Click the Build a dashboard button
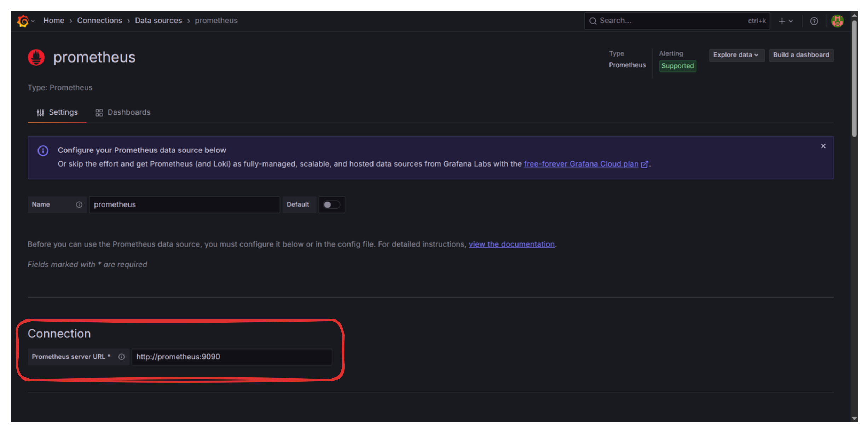Screen dimensions: 868x433 click(801, 55)
